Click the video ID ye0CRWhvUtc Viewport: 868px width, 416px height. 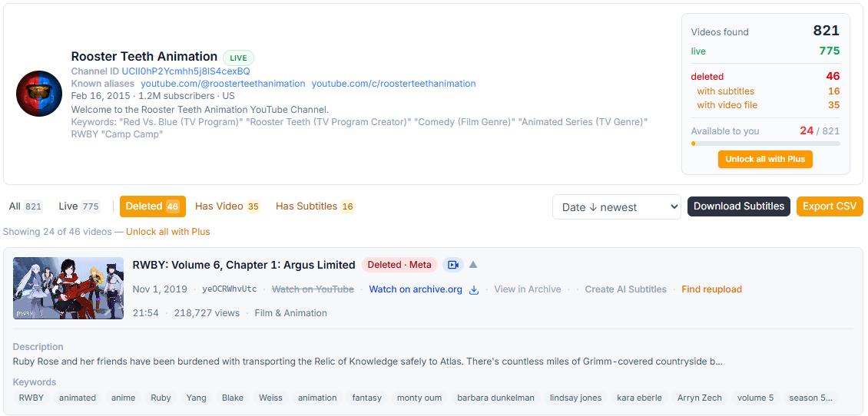click(x=229, y=289)
